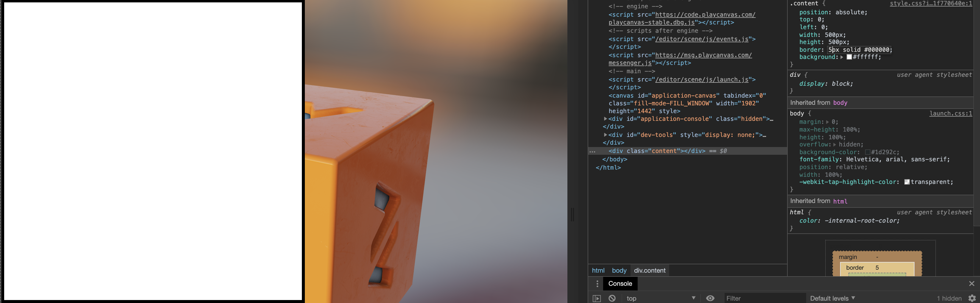Expand the overflow shorthand in the body rule
Viewport: 980px width, 303px height.
[835, 145]
